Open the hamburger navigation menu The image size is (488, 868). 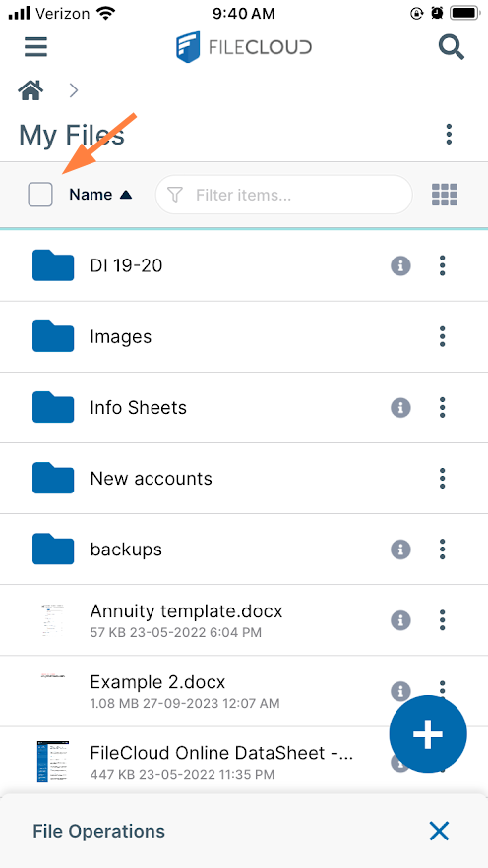click(x=36, y=46)
